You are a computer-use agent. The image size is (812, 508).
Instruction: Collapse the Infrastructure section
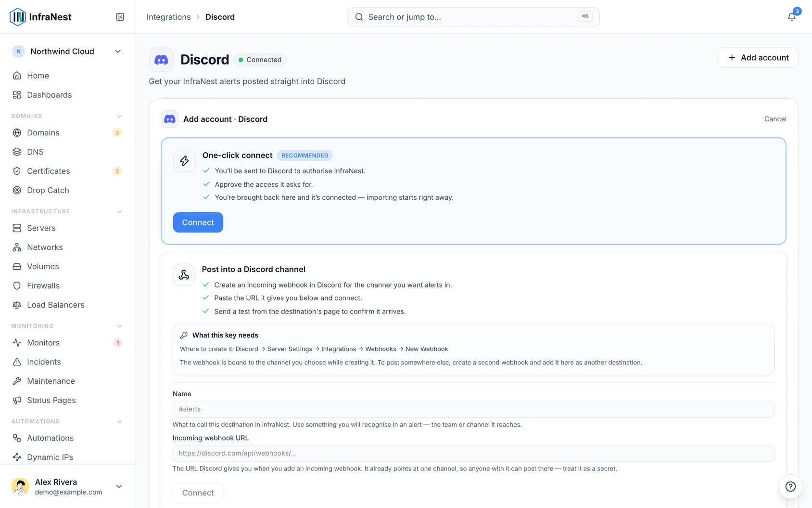pyautogui.click(x=120, y=211)
